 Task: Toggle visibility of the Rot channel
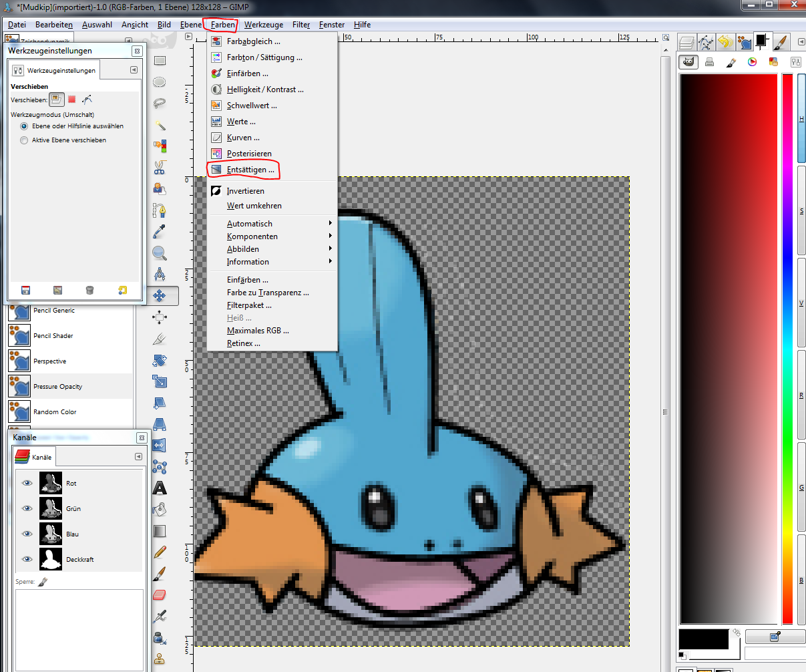click(x=27, y=483)
